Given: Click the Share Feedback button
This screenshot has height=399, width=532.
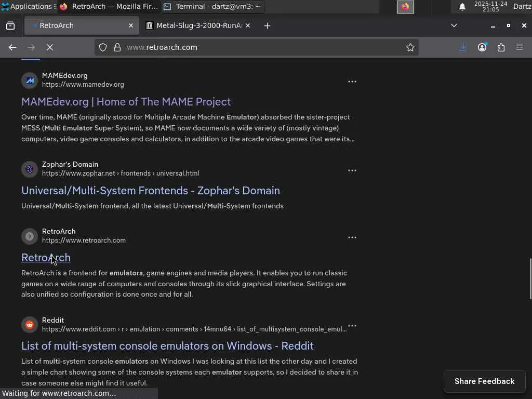Looking at the screenshot, I should (x=484, y=381).
